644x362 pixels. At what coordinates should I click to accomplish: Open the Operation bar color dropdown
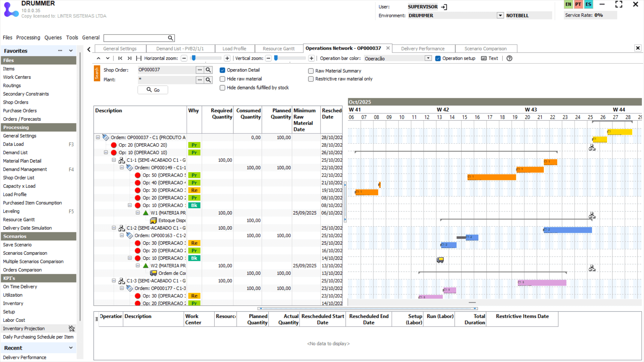(428, 58)
